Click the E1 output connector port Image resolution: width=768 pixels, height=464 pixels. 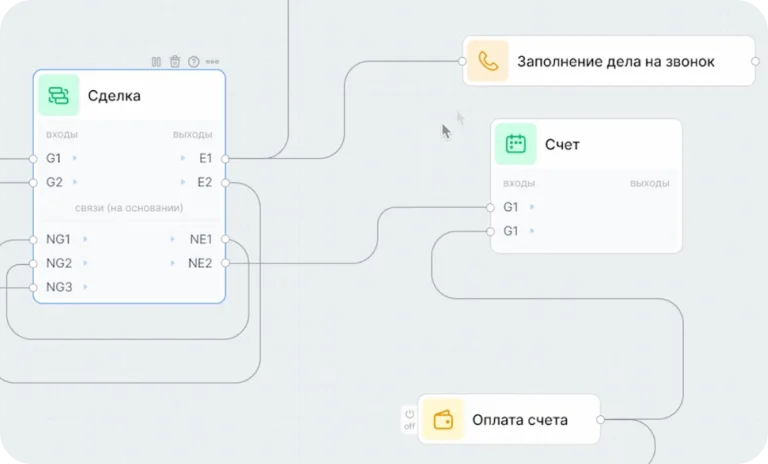click(225, 158)
